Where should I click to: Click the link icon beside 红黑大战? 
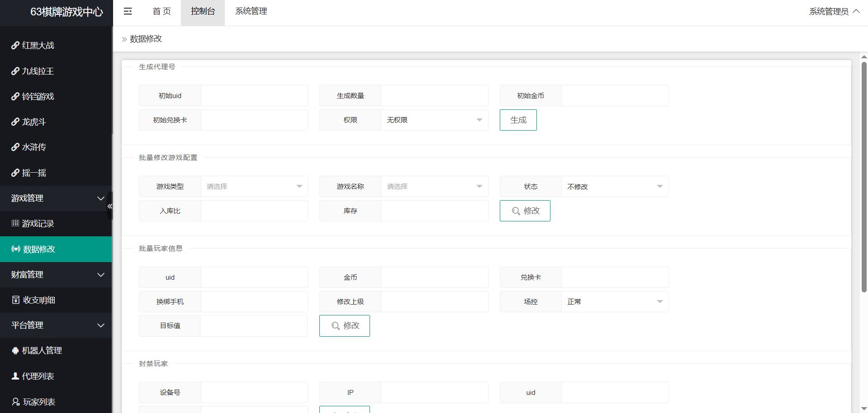(x=15, y=45)
